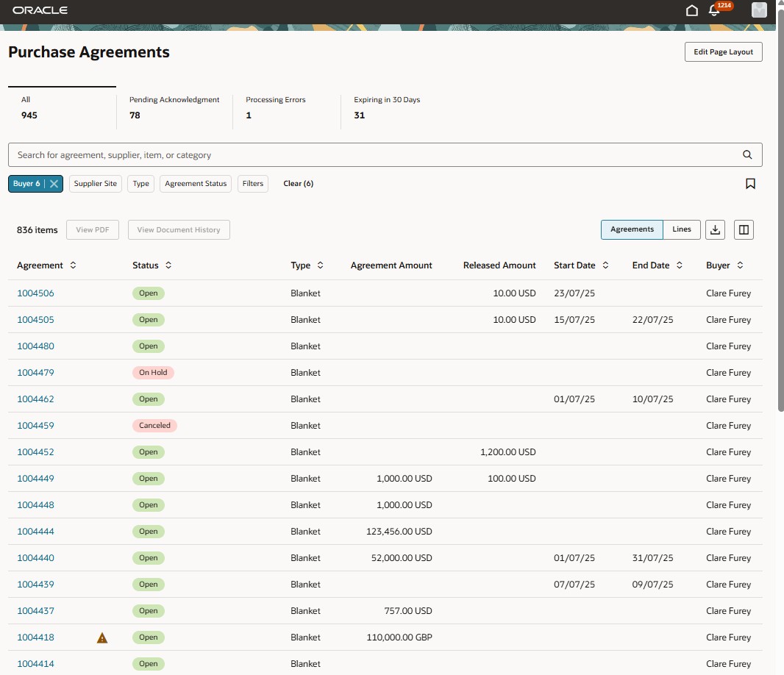Open agreement 1004448 link

(35, 505)
